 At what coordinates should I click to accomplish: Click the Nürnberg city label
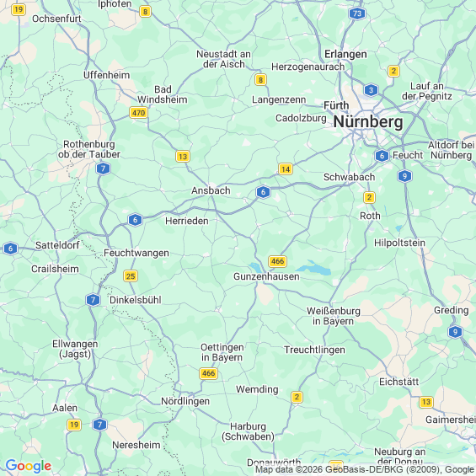point(368,122)
